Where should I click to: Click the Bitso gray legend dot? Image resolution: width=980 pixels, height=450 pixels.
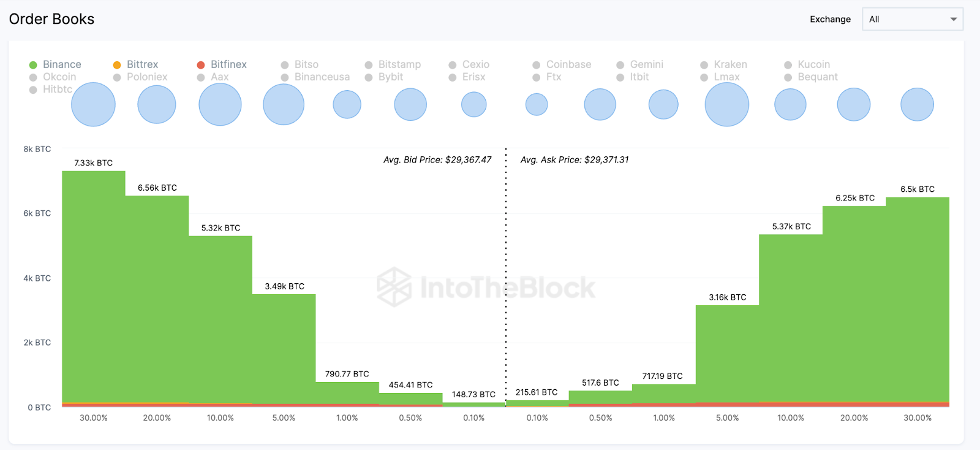[x=285, y=65]
